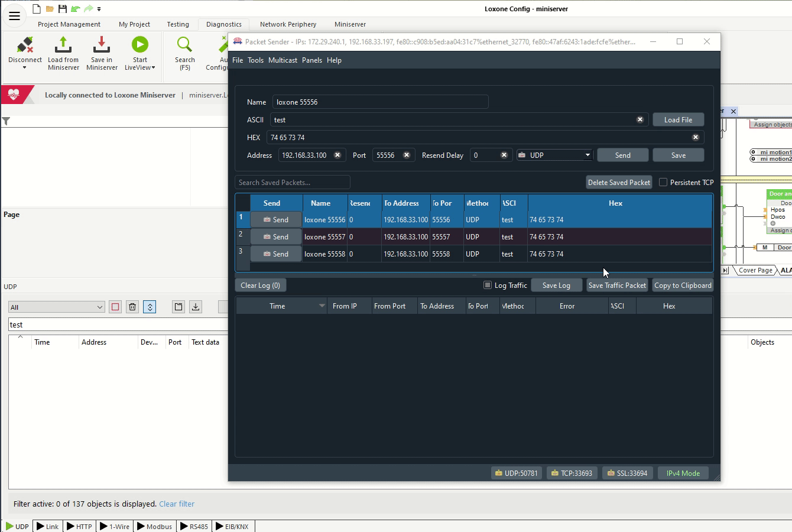This screenshot has width=792, height=532.
Task: Switch to the Network Periphery tab
Action: [288, 24]
